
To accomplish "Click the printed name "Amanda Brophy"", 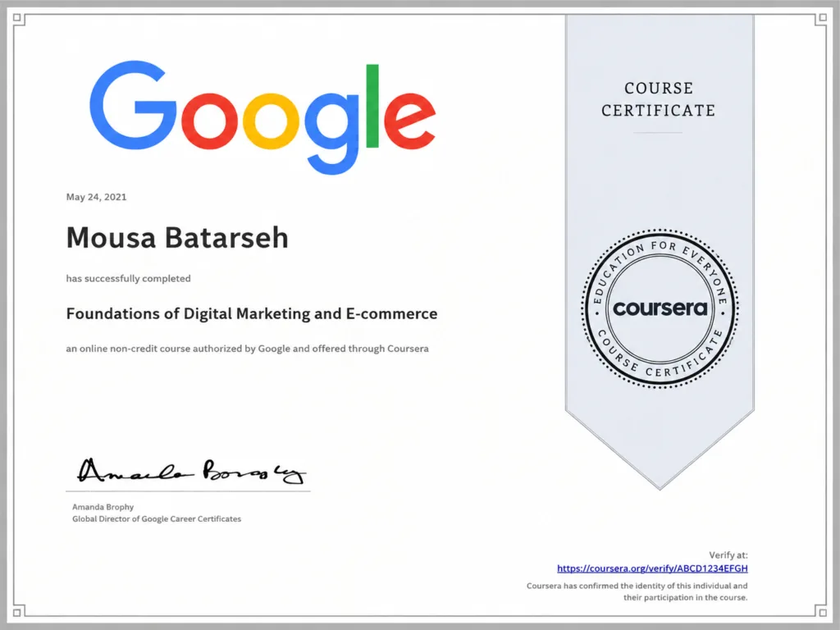I will [x=103, y=507].
